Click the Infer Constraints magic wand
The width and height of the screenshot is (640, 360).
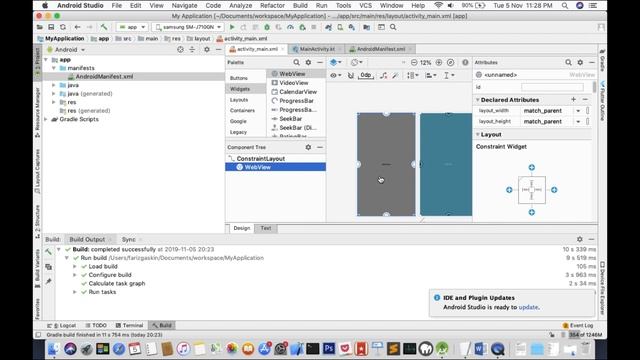coord(395,75)
